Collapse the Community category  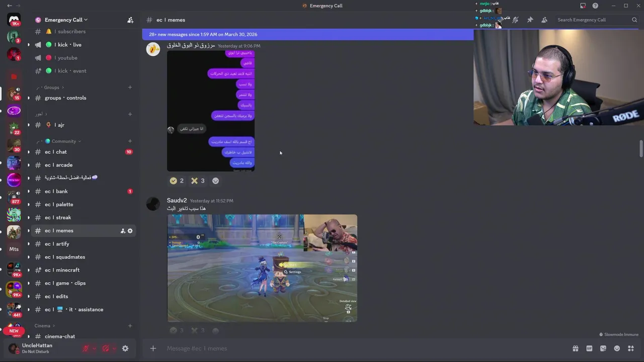pyautogui.click(x=59, y=141)
